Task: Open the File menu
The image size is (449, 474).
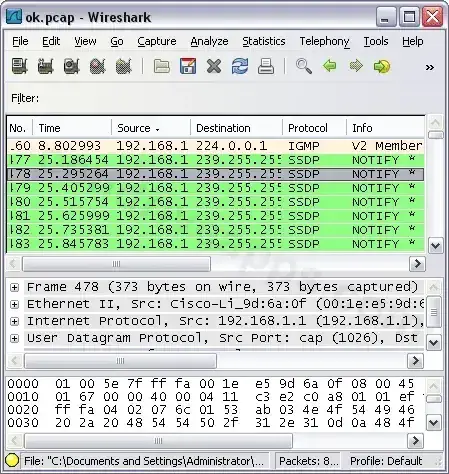Action: (x=20, y=41)
